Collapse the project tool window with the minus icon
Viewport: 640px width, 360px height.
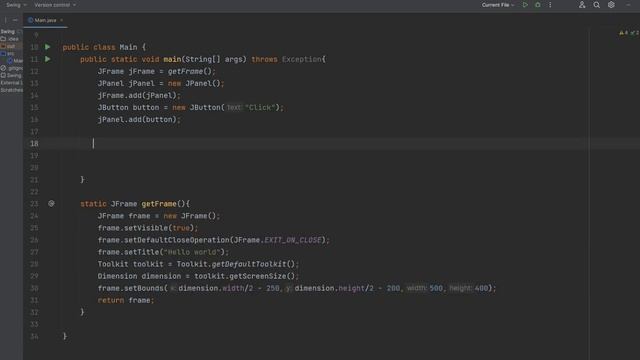(x=15, y=20)
